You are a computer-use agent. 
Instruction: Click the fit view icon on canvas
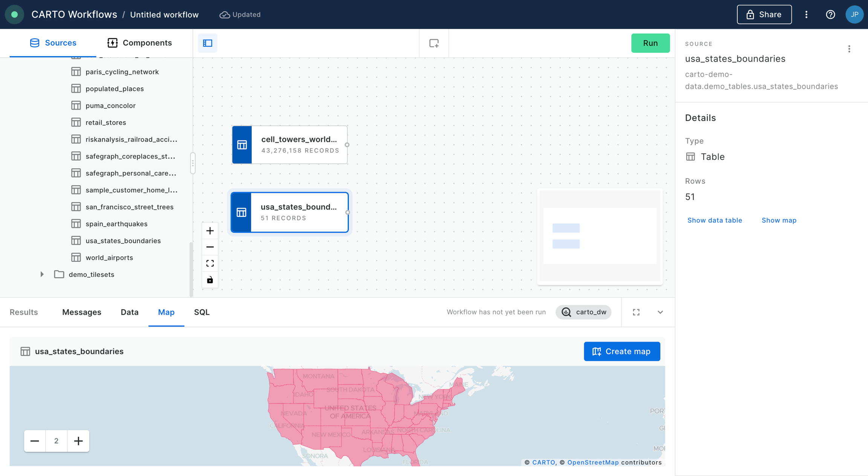pos(210,263)
